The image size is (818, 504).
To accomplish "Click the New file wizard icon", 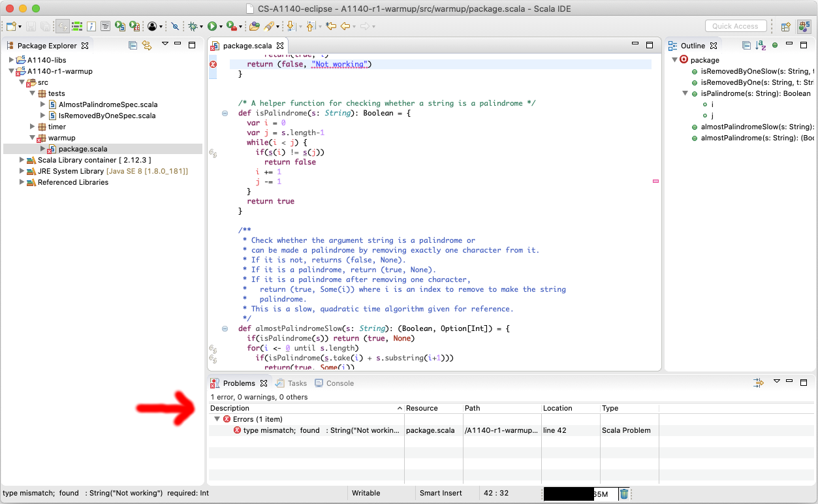I will [x=11, y=26].
